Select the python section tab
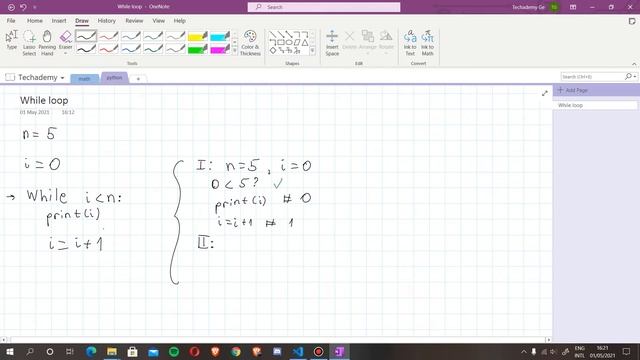This screenshot has width=640, height=360. click(114, 78)
